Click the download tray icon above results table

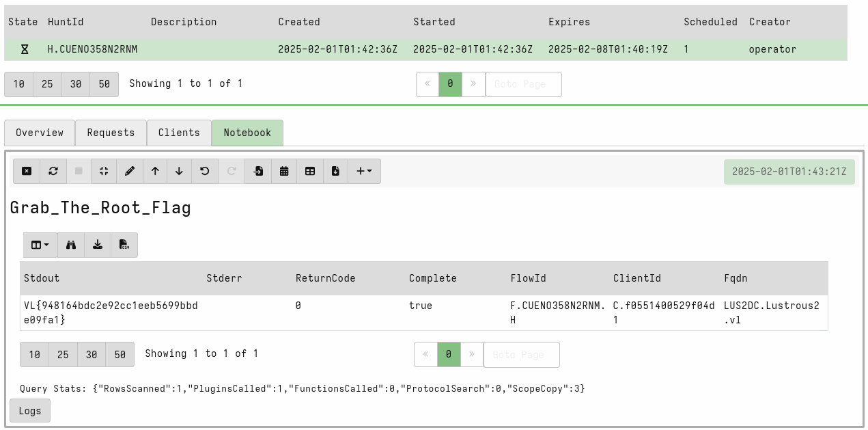pos(98,245)
